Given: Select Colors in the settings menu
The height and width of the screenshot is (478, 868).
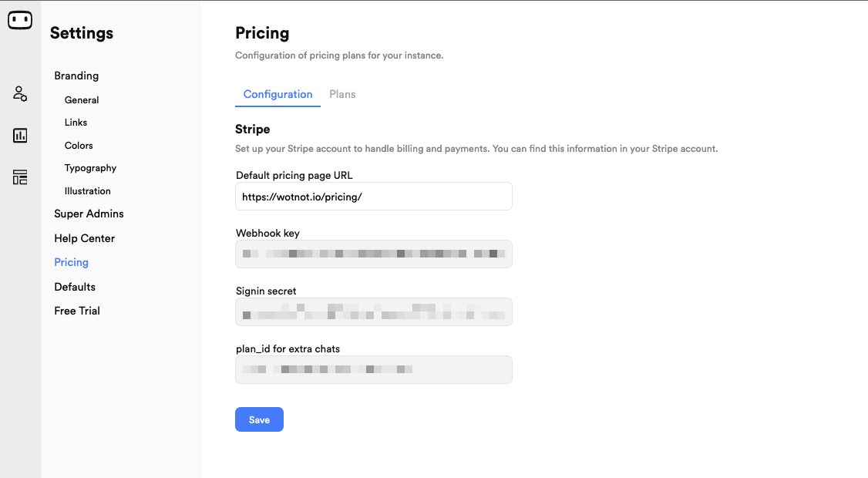Looking at the screenshot, I should (79, 146).
